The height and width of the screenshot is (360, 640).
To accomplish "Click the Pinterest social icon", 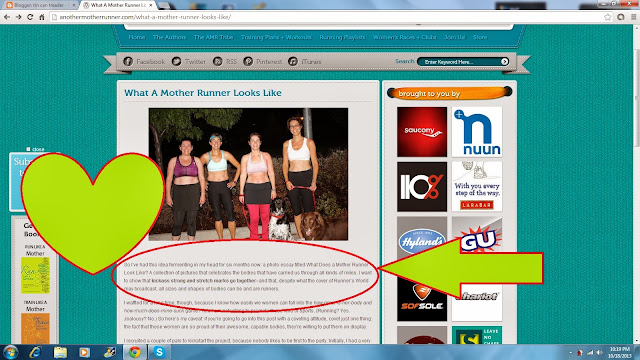I will click(x=248, y=61).
